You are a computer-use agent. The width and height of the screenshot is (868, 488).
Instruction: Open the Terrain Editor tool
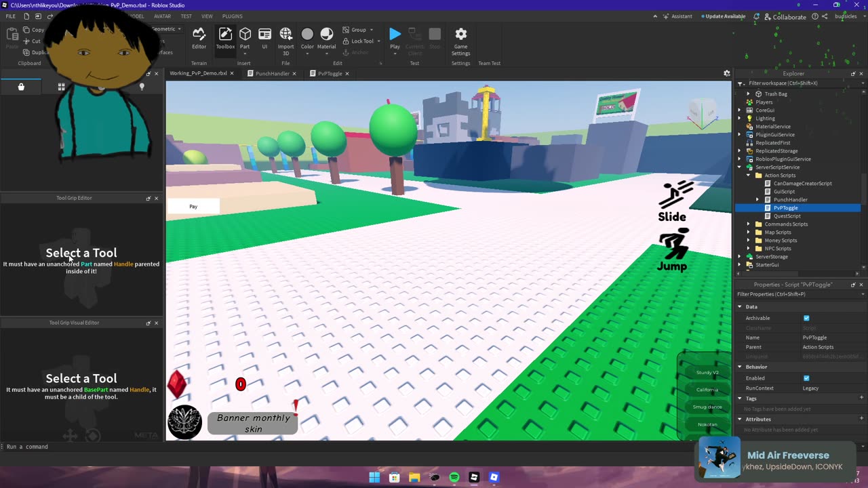[199, 39]
